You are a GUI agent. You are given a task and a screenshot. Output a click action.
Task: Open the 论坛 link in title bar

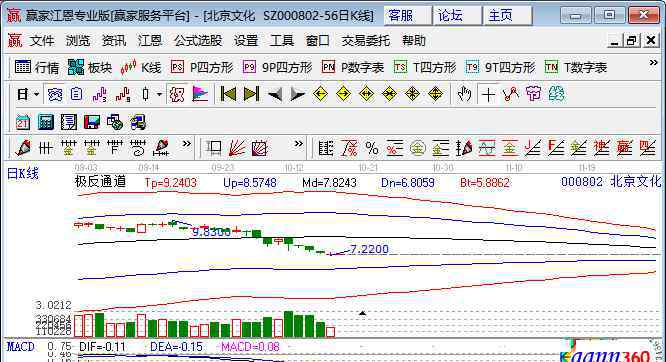[457, 16]
